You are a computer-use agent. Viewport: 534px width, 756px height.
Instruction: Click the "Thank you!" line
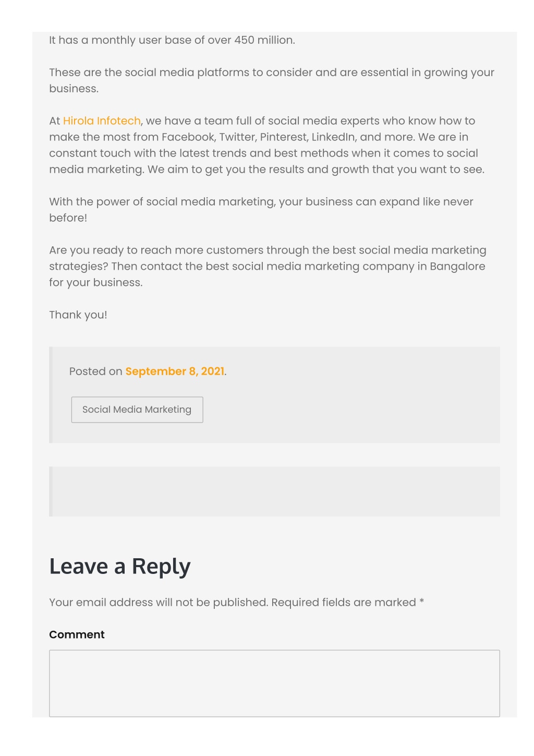(78, 315)
